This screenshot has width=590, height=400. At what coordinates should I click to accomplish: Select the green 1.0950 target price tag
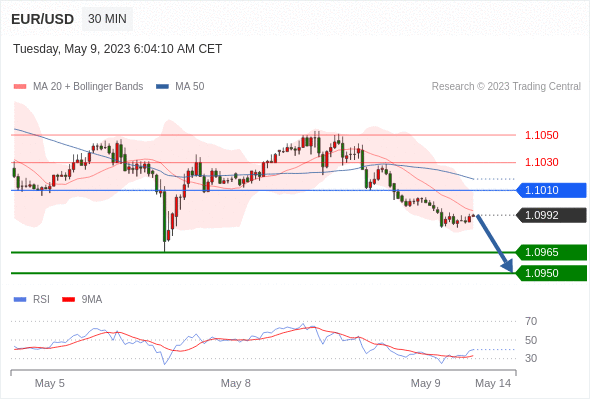551,273
